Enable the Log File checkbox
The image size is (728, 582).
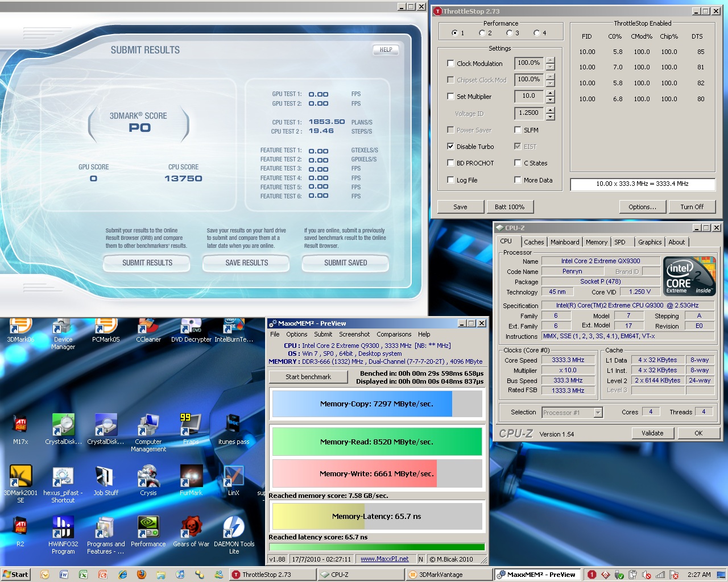(x=450, y=180)
